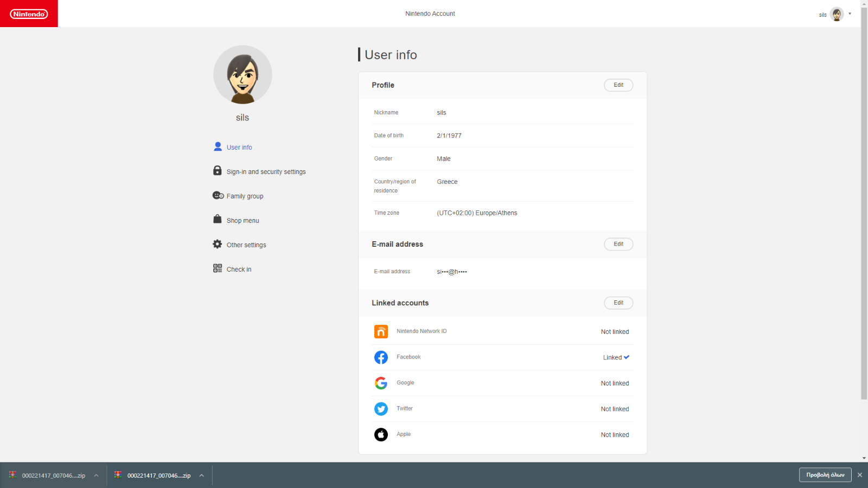
Task: Click the Twitter icon
Action: pyautogui.click(x=381, y=409)
